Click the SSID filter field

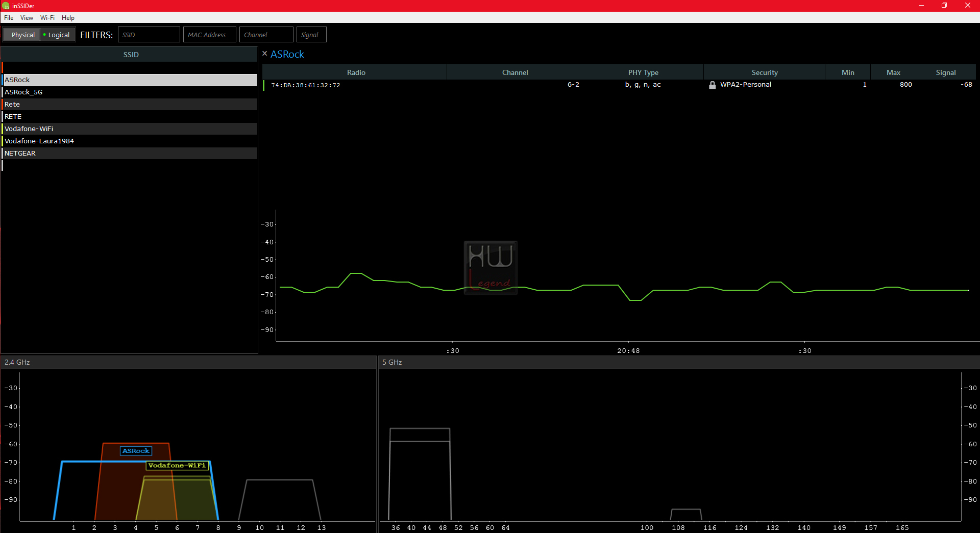tap(149, 35)
